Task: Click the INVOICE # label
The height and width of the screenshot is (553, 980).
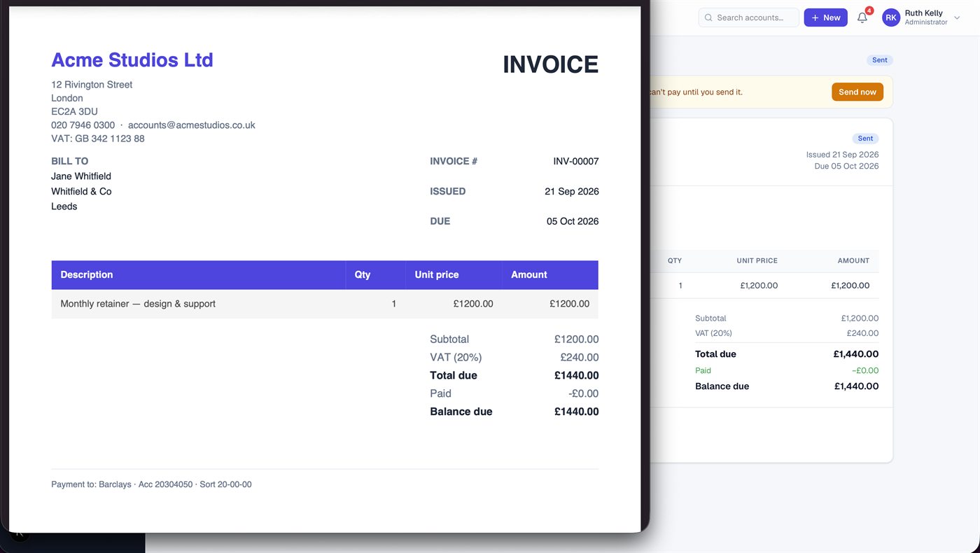Action: click(454, 161)
